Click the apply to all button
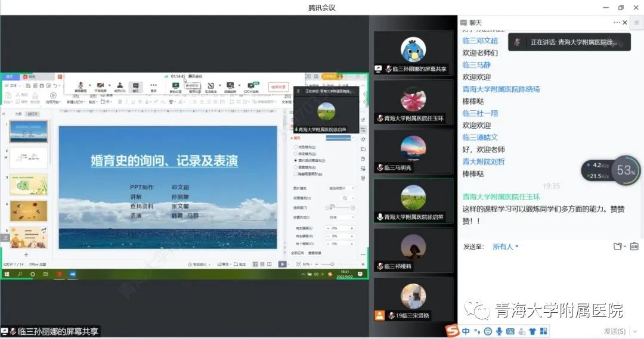The width and height of the screenshot is (644, 339). coord(298,253)
